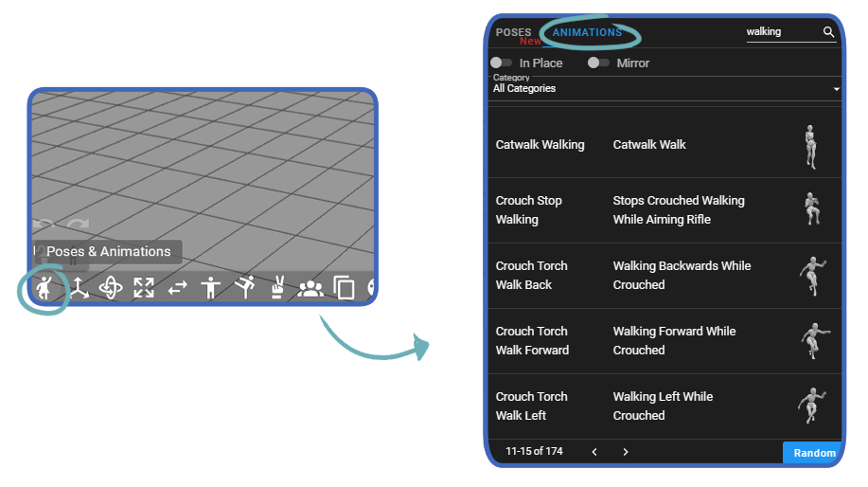Open the Poses & Animations tool icon
This screenshot has height=487, width=868.
click(x=44, y=287)
